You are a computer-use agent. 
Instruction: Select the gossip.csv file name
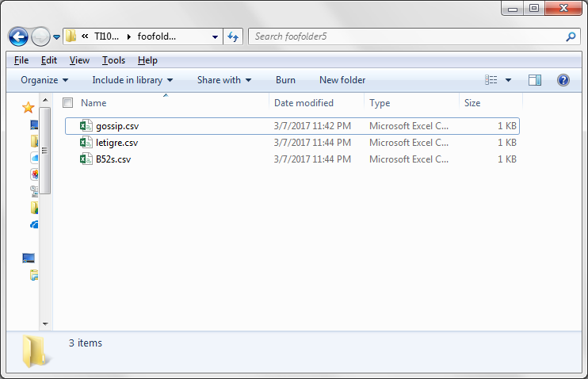coord(117,126)
